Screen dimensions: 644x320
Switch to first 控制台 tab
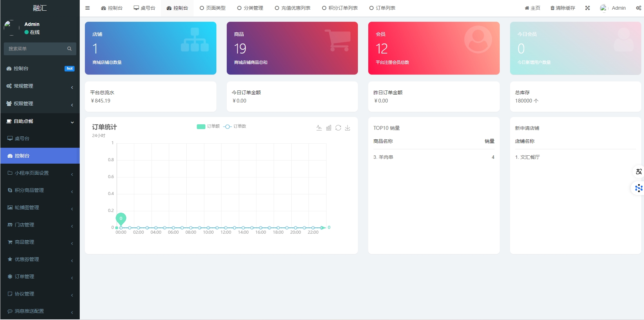tap(112, 8)
